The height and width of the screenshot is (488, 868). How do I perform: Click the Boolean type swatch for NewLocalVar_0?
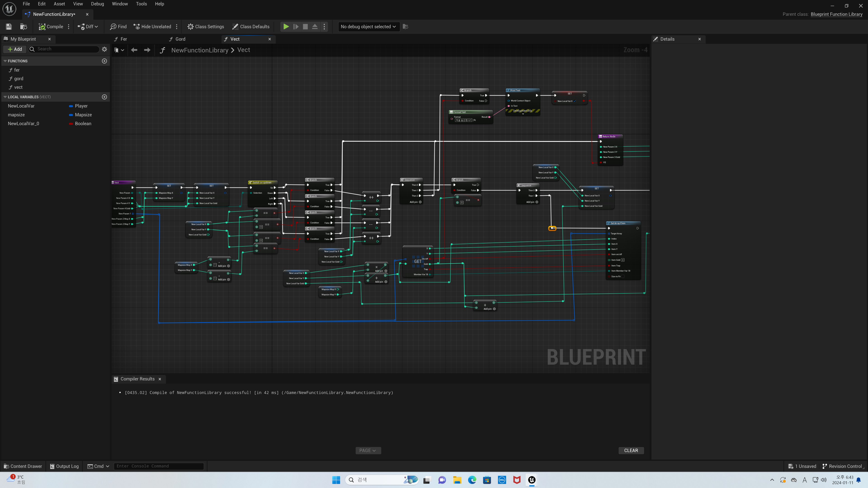tap(71, 124)
